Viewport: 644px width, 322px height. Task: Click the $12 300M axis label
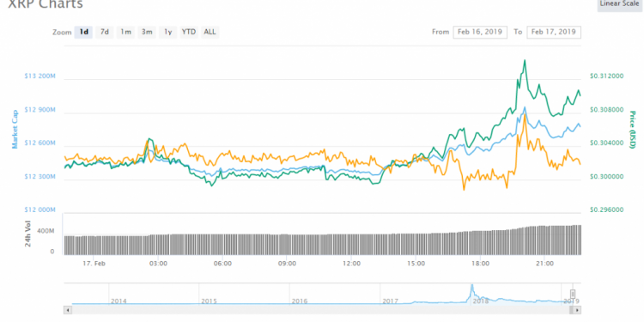point(39,177)
